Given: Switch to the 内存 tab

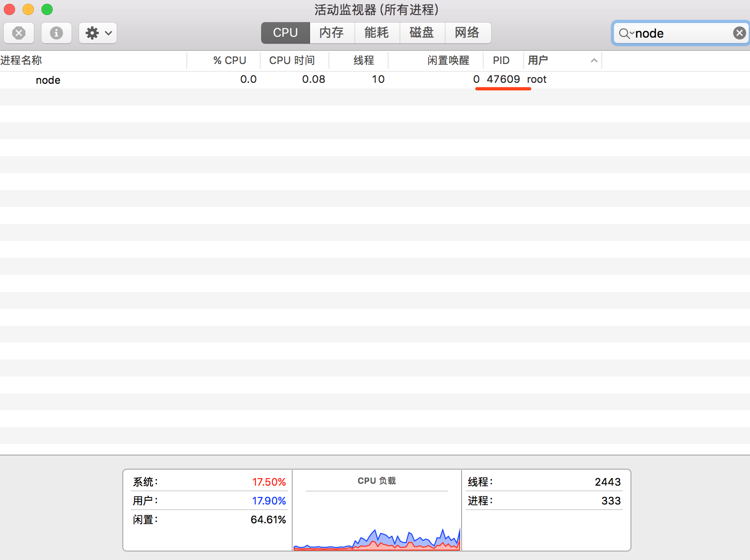Looking at the screenshot, I should 332,33.
